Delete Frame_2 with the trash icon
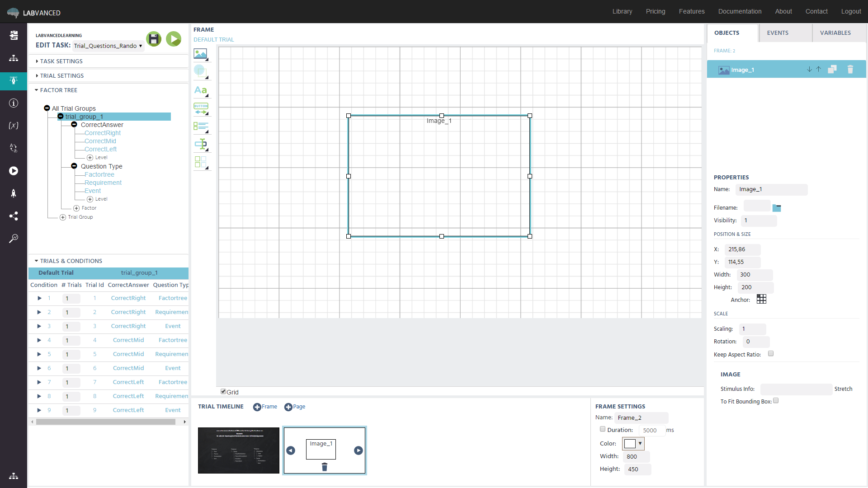The image size is (868, 488). click(324, 467)
